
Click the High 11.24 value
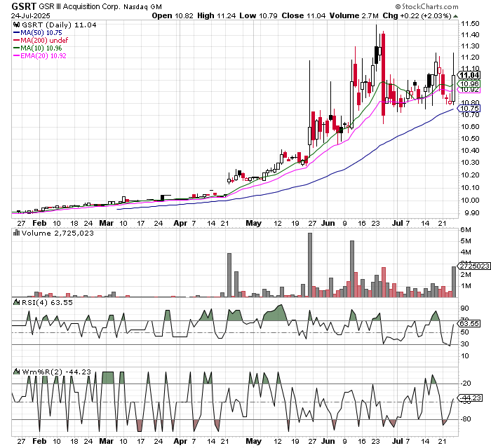tap(216, 15)
